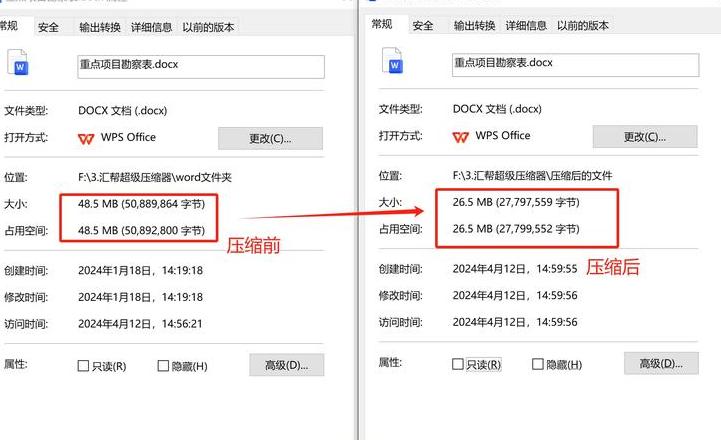721x440 pixels.
Task: Click size value 26.5 MB (27,797,559 字节)
Action: [516, 202]
